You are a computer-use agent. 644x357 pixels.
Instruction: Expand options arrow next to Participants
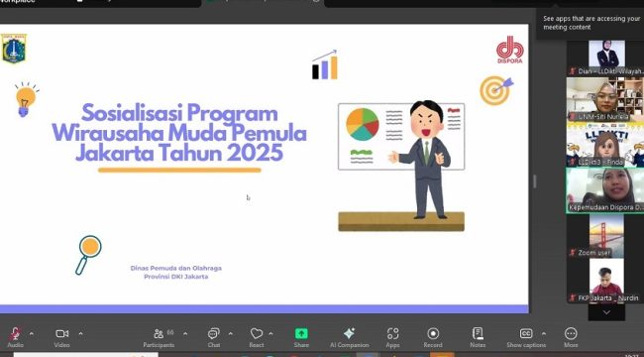click(x=185, y=333)
